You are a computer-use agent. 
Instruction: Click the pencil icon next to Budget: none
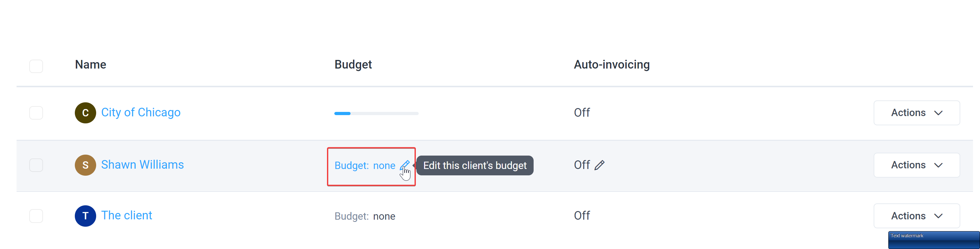[x=404, y=165]
